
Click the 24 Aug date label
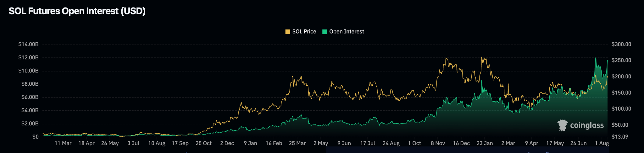point(391,143)
